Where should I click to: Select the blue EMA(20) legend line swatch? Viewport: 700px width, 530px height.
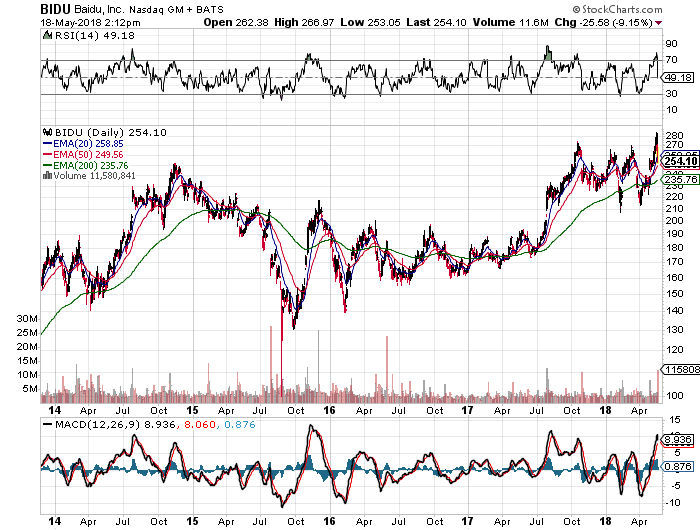click(47, 143)
